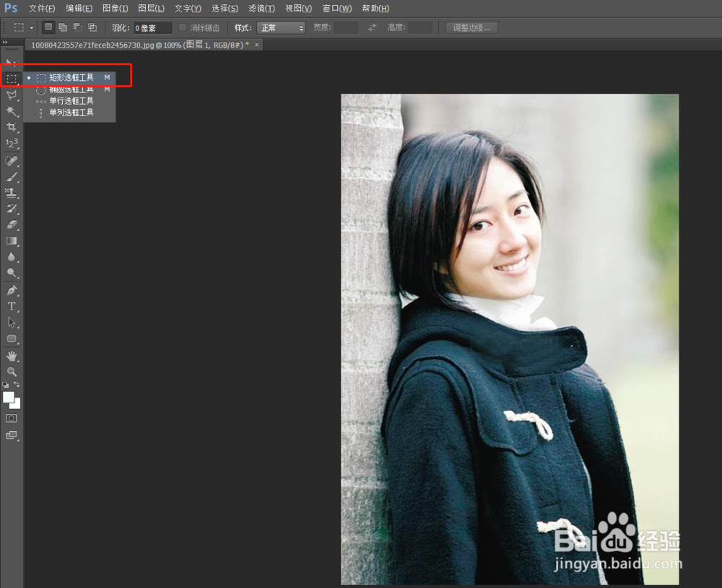Change screen mode icon
This screenshot has height=588, width=722.
(11, 435)
